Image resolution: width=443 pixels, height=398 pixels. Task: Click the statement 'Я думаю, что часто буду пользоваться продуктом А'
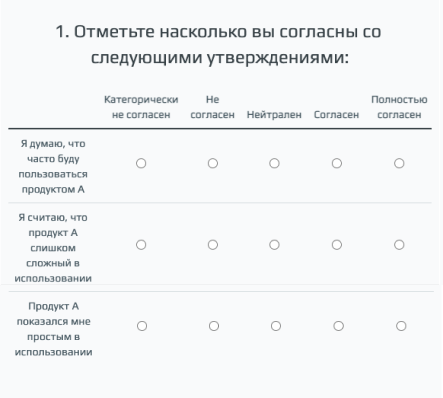tap(53, 166)
